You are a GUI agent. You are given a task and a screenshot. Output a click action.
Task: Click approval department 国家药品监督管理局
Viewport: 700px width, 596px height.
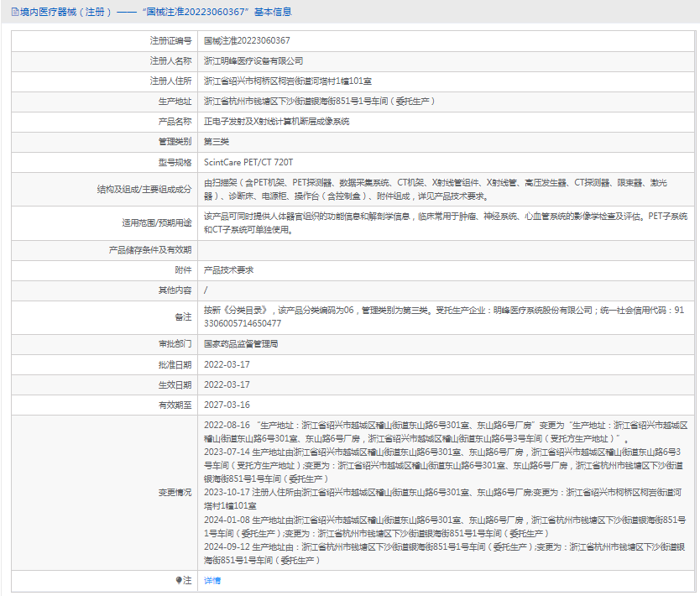[x=241, y=344]
